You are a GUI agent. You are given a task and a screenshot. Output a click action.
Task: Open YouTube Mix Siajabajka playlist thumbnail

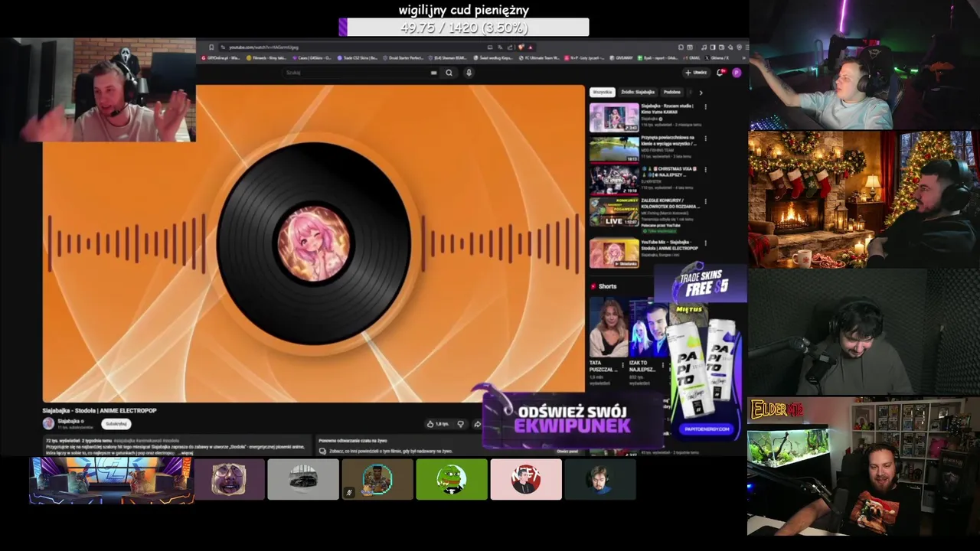click(x=614, y=253)
